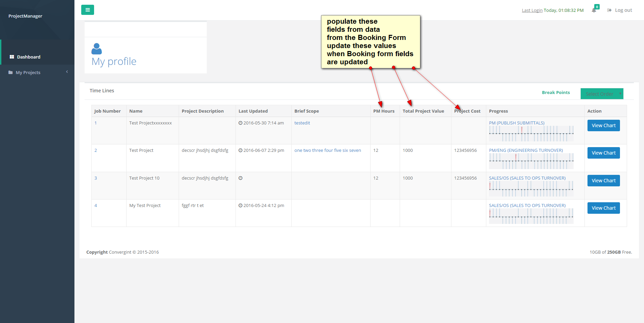The image size is (644, 323).
Task: Click the My profile heading
Action: click(x=114, y=62)
